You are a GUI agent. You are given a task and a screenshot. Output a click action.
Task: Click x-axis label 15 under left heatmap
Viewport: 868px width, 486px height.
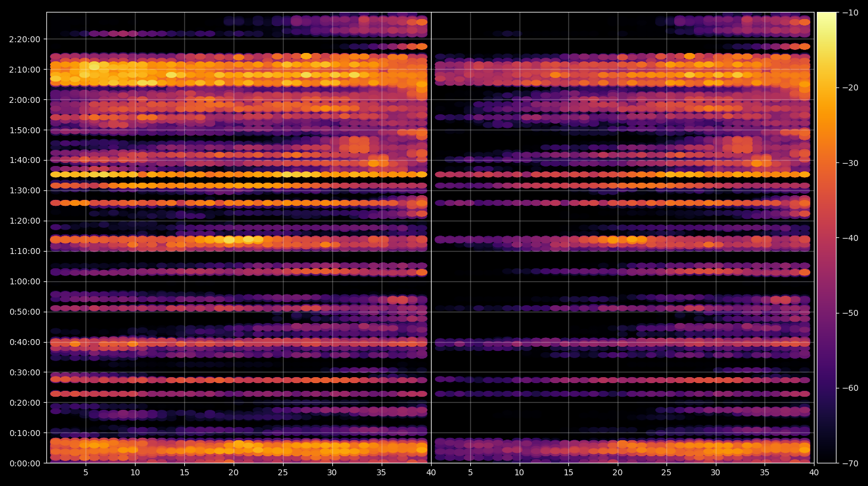184,473
